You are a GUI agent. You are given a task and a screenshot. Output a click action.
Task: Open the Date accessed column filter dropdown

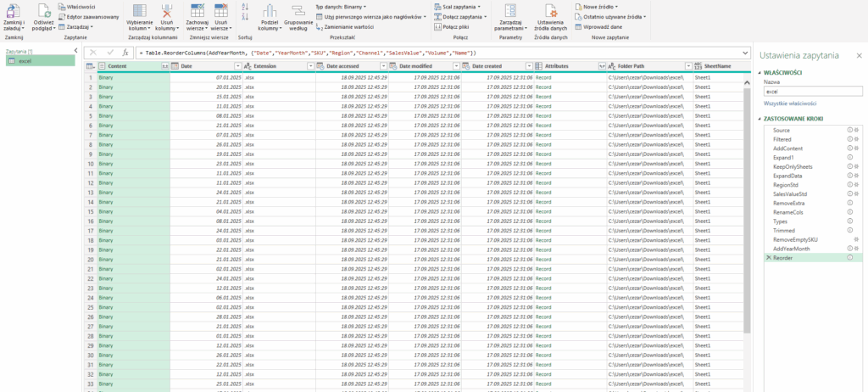pyautogui.click(x=384, y=66)
